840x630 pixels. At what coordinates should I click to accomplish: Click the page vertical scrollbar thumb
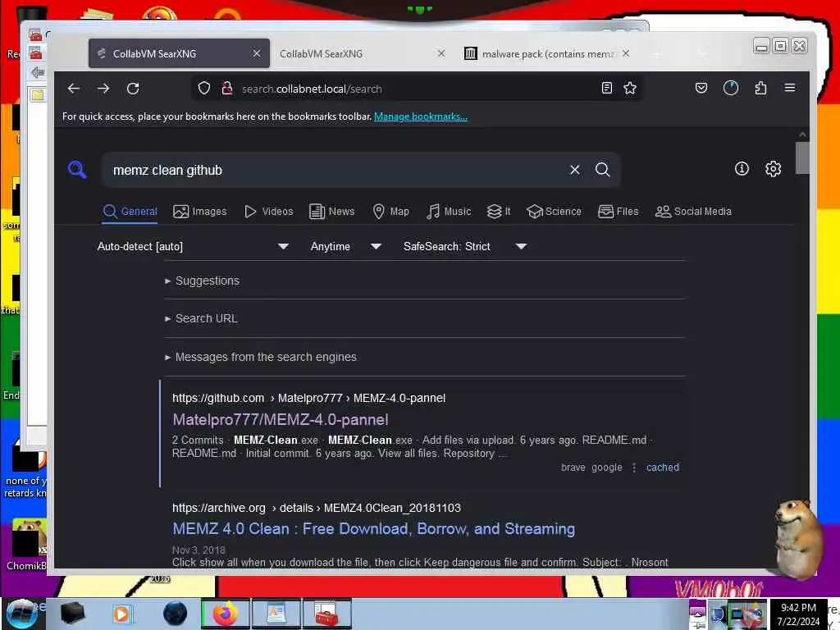(802, 157)
